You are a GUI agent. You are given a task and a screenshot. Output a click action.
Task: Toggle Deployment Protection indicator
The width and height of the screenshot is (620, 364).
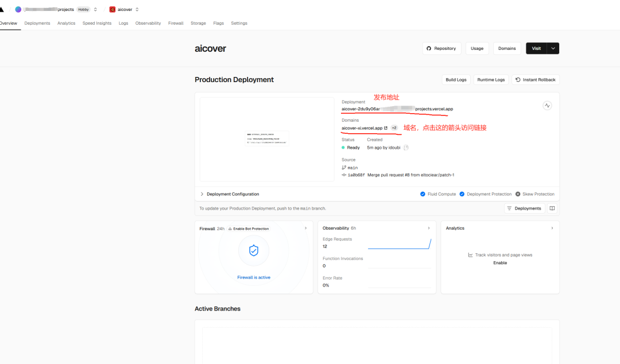click(x=462, y=194)
